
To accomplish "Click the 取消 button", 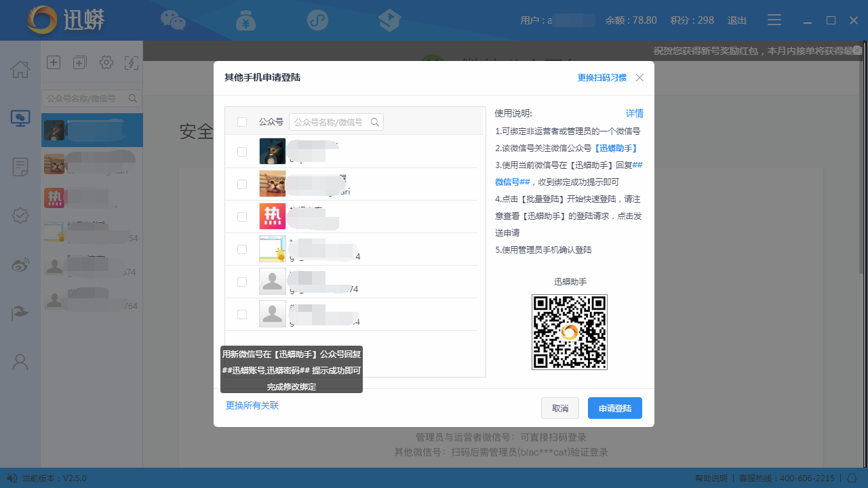I will (x=560, y=408).
